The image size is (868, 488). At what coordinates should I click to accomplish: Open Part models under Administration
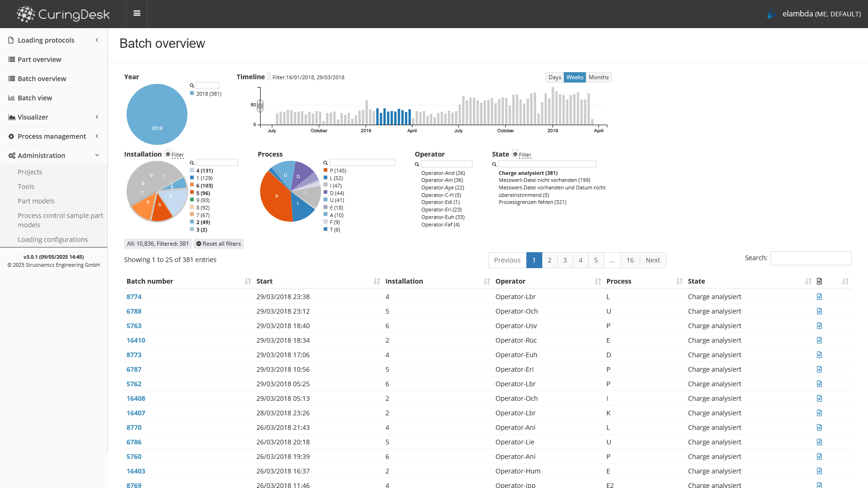pos(36,201)
